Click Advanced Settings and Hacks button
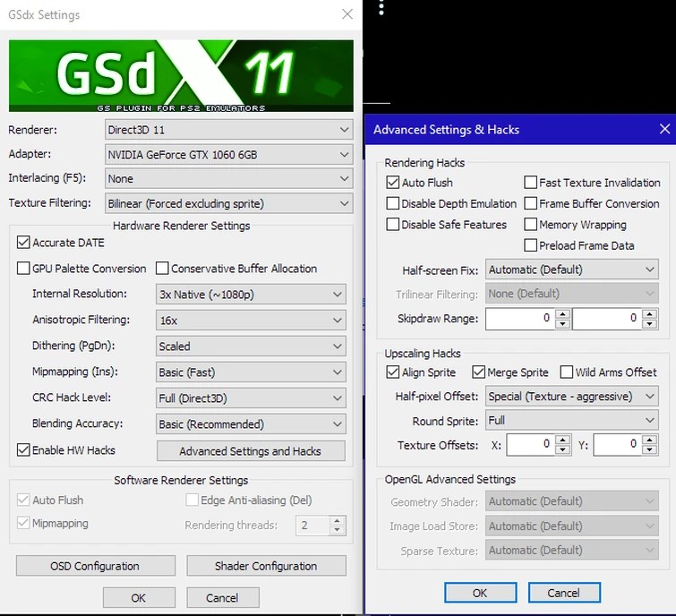Screen dimensions: 676x616 point(251,451)
